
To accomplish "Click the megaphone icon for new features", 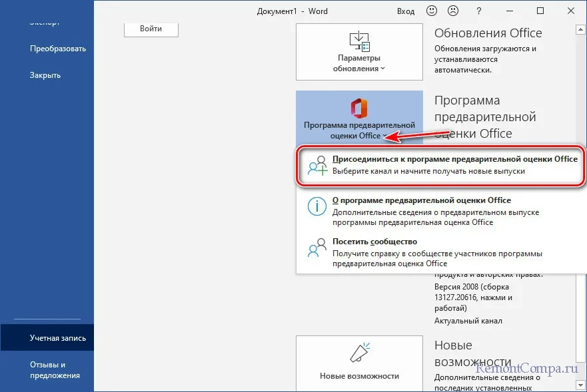I will (359, 353).
